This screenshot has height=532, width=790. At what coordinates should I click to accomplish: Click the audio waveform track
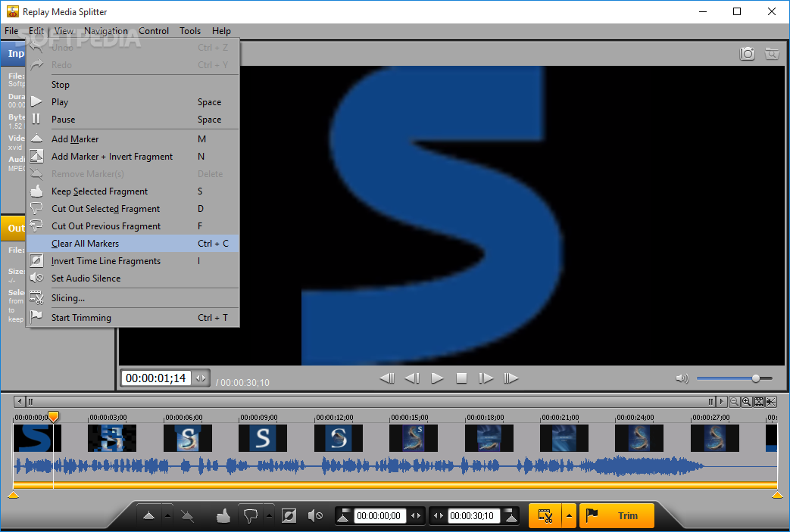pos(395,467)
